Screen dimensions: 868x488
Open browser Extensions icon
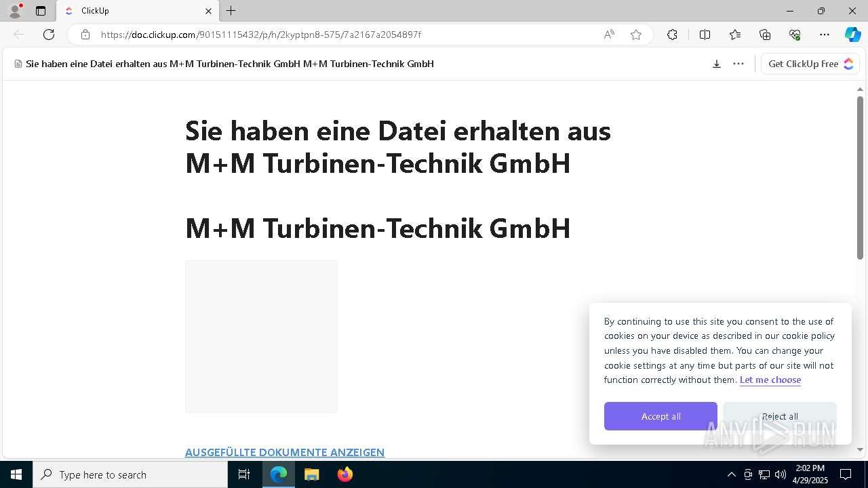tap(672, 35)
